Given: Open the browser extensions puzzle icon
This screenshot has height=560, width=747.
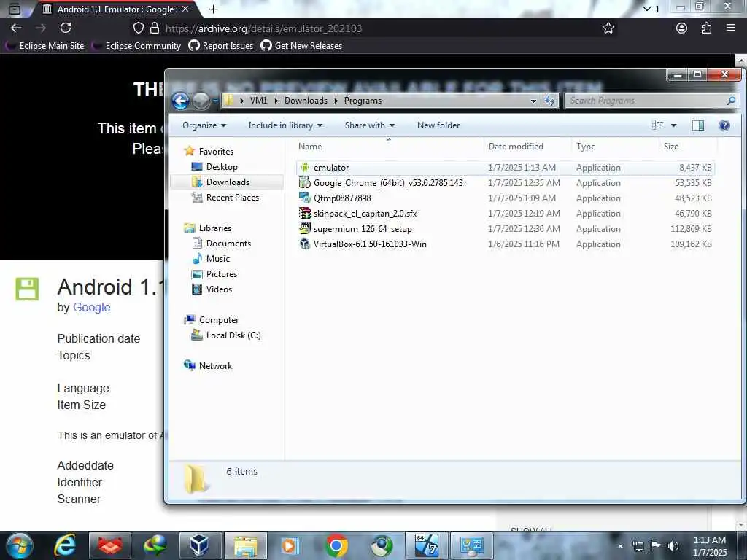Looking at the screenshot, I should tap(706, 28).
